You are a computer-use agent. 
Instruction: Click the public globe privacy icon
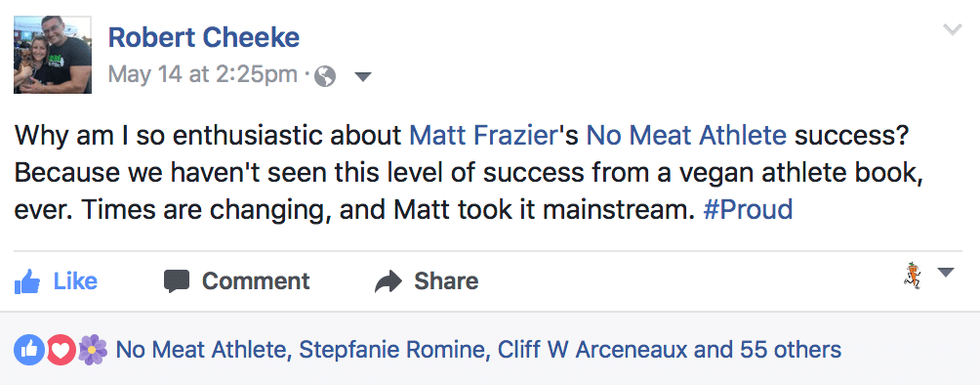point(326,76)
